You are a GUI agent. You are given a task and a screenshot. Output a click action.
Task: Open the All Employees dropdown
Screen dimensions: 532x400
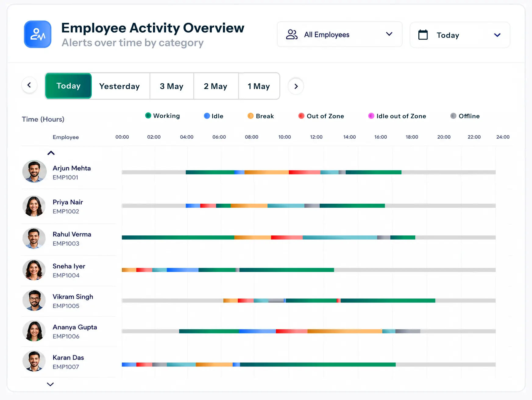click(339, 34)
